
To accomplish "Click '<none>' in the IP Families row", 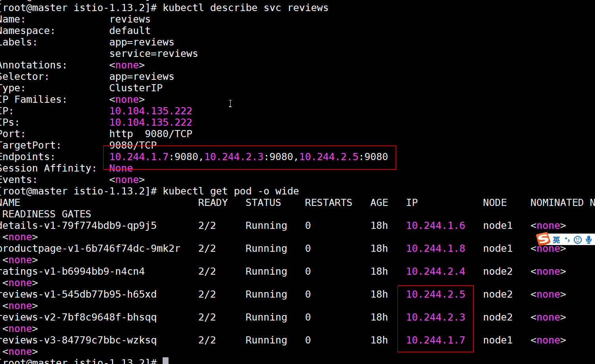I will coord(127,100).
